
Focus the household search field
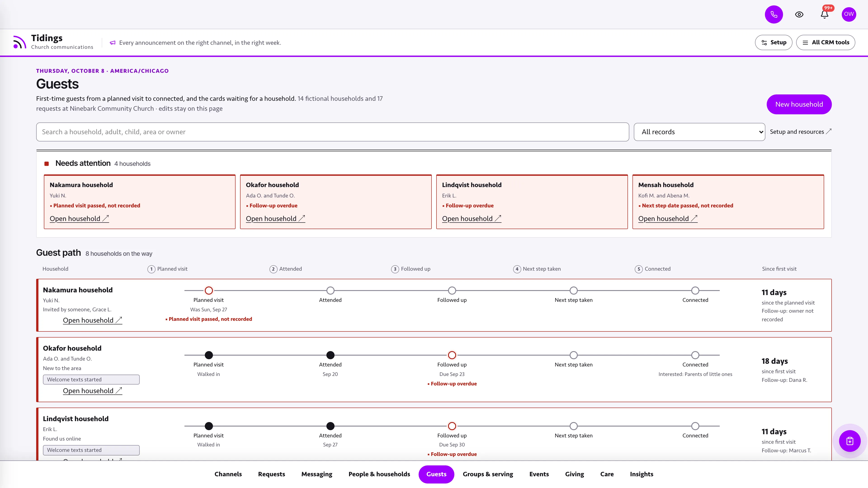(x=332, y=132)
